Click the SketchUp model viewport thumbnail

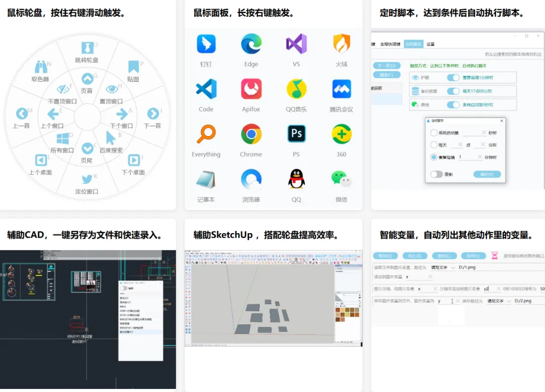(263, 304)
